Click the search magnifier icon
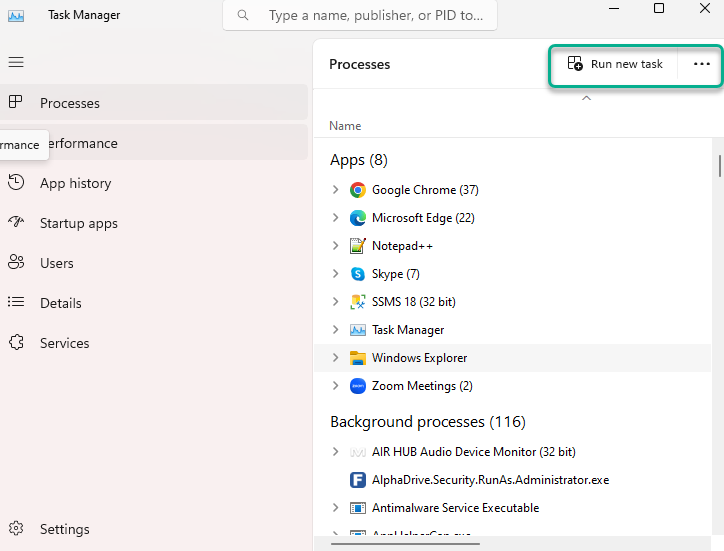The height and width of the screenshot is (551, 724). point(243,15)
